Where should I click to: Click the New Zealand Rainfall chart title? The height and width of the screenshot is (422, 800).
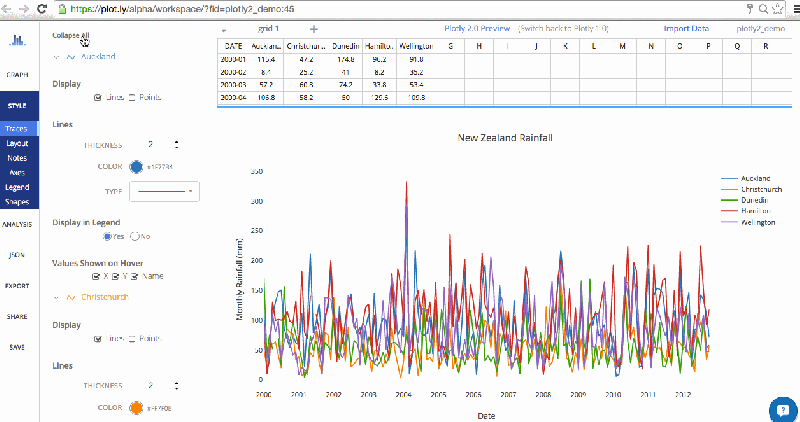[505, 137]
